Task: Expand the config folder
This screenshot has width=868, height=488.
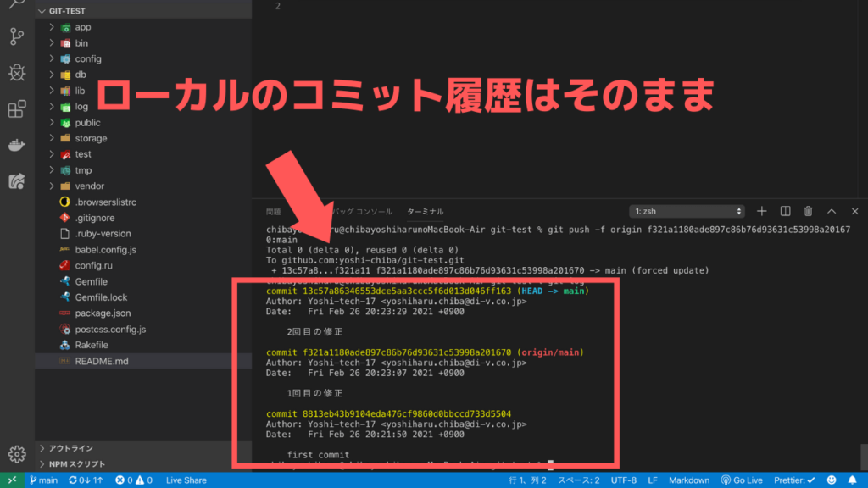Action: click(x=142, y=58)
